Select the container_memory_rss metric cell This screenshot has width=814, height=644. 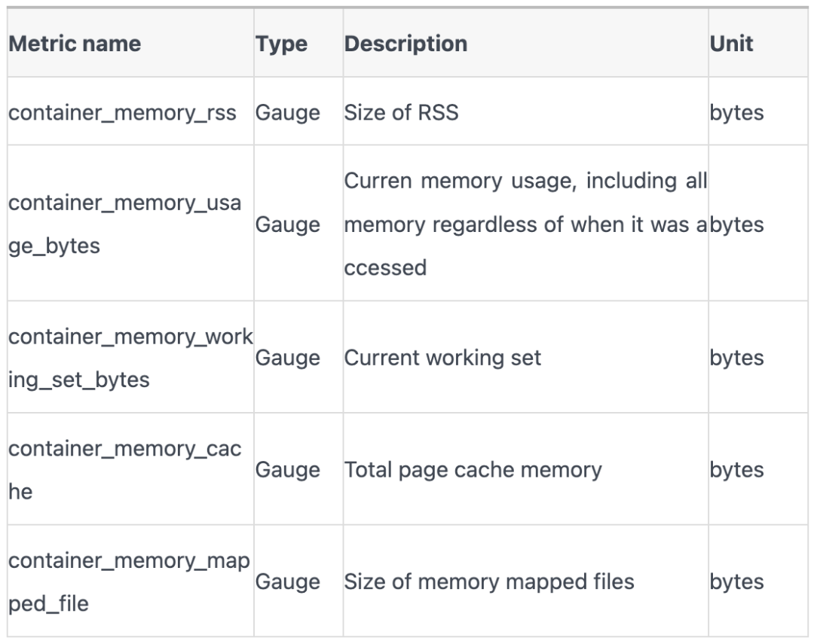(122, 113)
